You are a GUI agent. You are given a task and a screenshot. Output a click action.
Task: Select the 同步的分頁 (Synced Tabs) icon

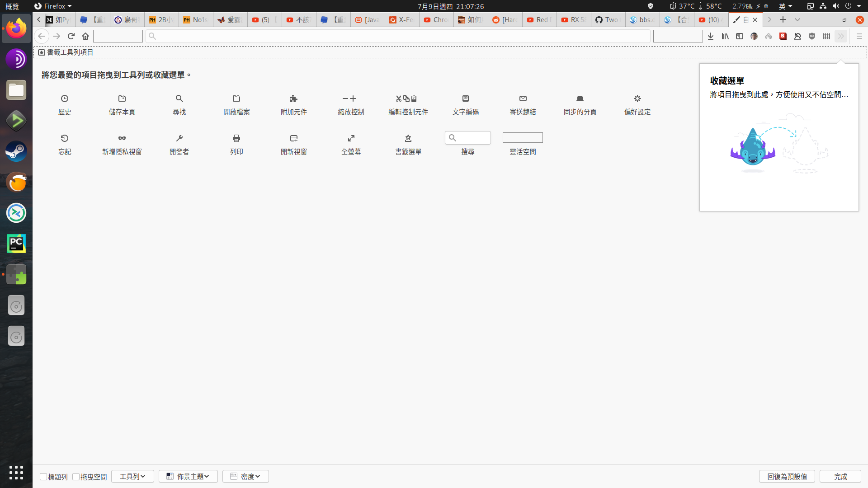580,99
